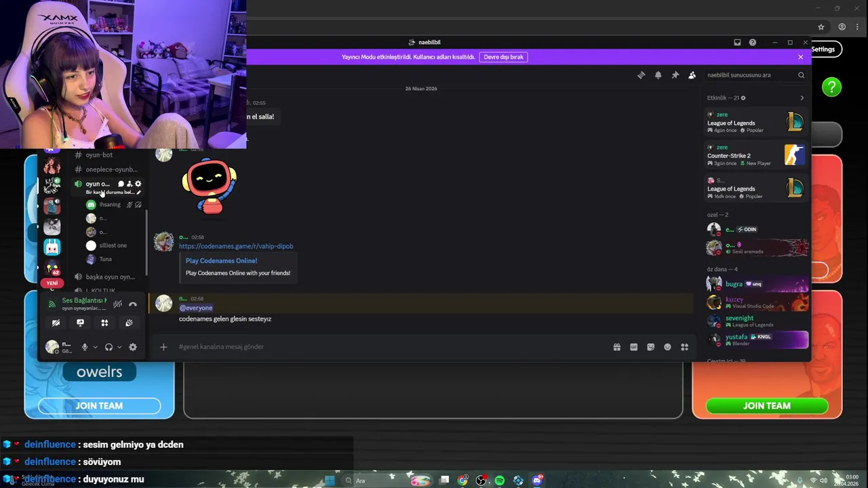Disconnect from voice call
The width and height of the screenshot is (868, 488).
click(133, 304)
